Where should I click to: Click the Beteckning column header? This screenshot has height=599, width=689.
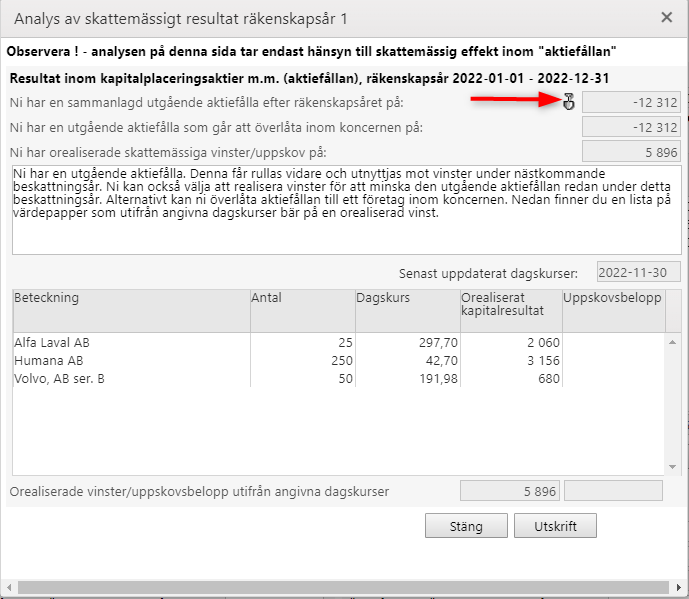click(x=131, y=311)
